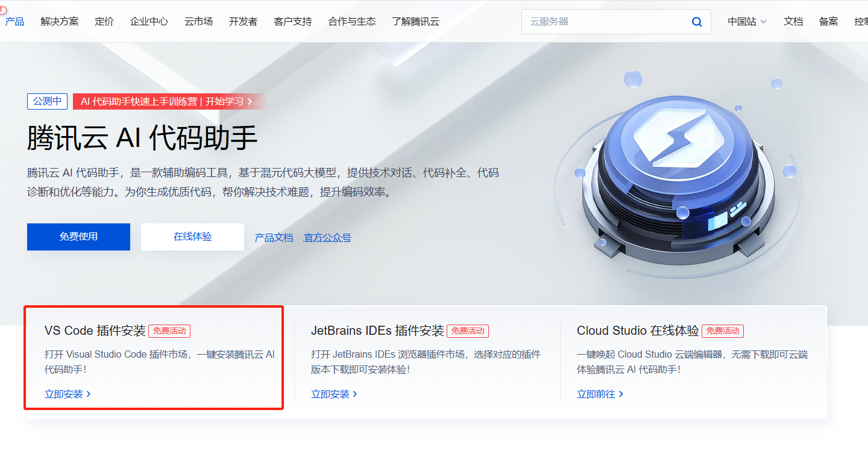Open the 产品文档 link
Viewport: 868px width, 451px height.
click(x=274, y=237)
